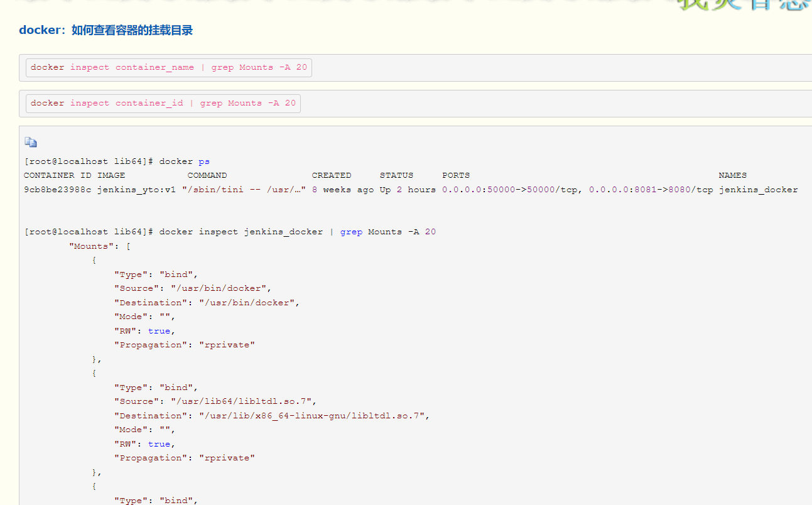Click Destination x86_64-linux-gnu/libltdl.so.7 line
The width and height of the screenshot is (812, 505).
271,416
